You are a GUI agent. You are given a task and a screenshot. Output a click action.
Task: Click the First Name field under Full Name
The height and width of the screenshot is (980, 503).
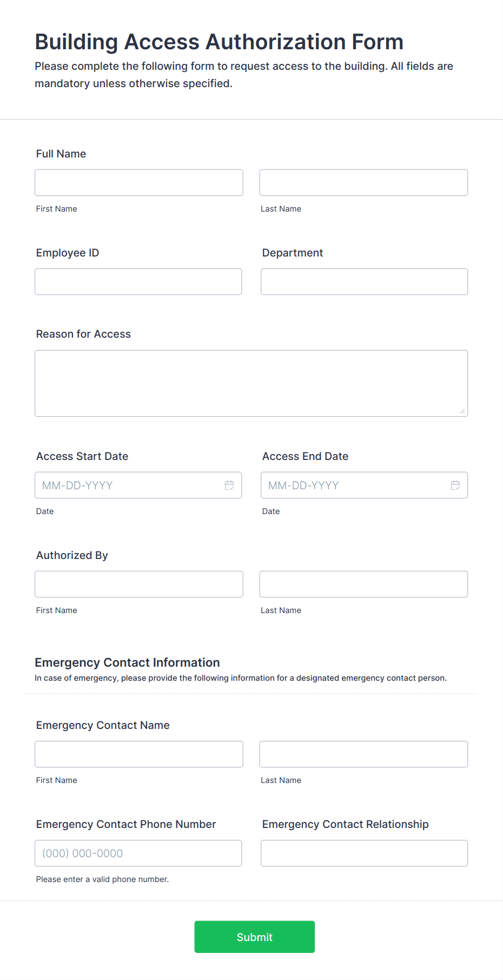[x=138, y=182]
